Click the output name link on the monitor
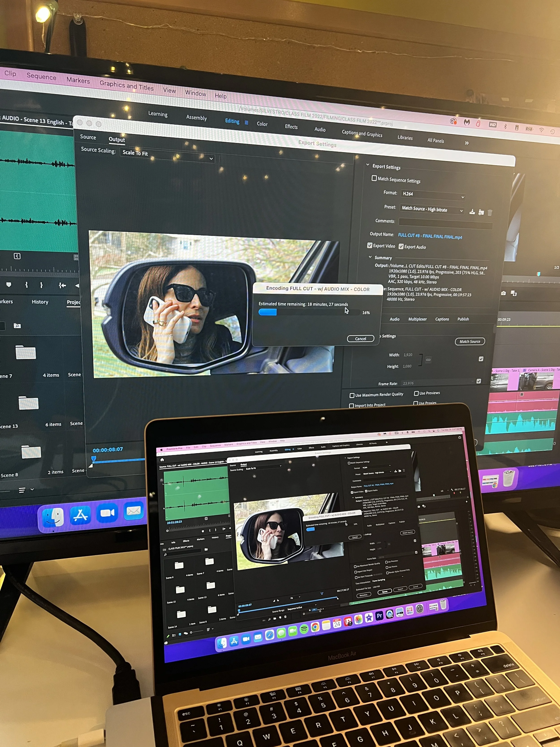 tap(430, 236)
